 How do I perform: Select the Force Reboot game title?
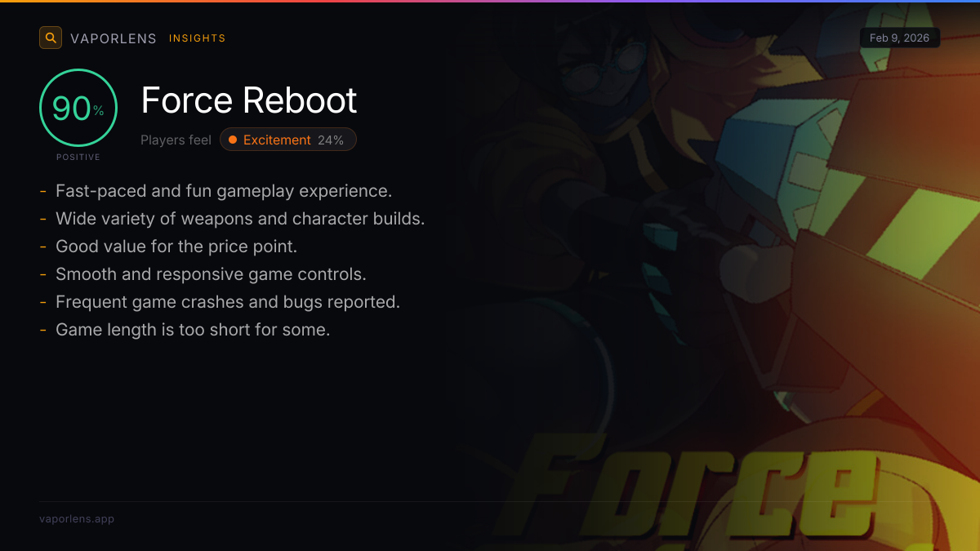click(x=249, y=100)
